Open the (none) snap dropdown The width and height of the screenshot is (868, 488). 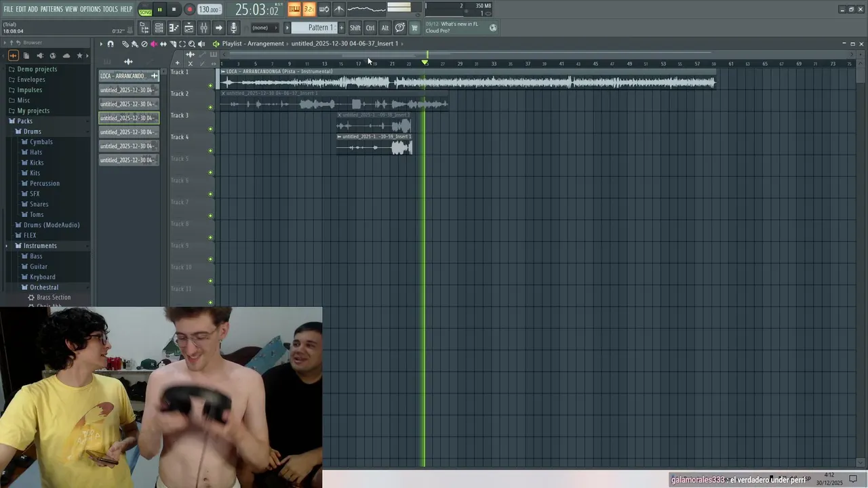tap(265, 28)
